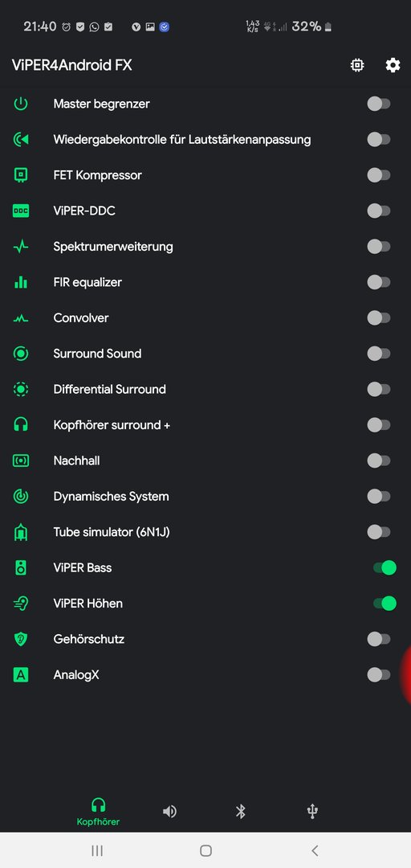This screenshot has width=411, height=868.
Task: Open the driver status chip icon
Action: coord(357,65)
